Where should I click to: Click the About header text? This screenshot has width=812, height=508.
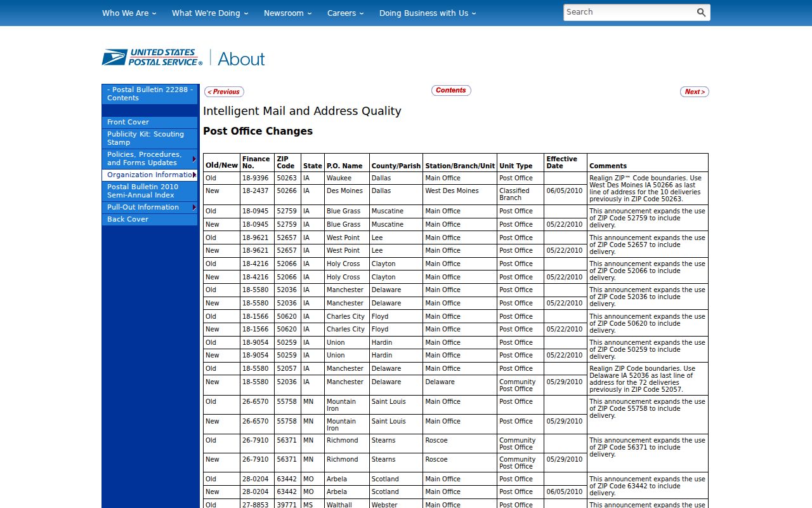click(241, 59)
